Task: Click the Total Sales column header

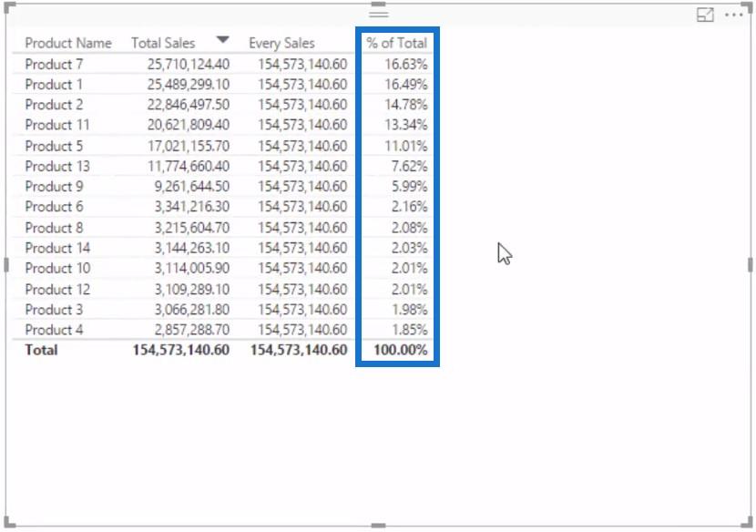Action: click(x=163, y=43)
